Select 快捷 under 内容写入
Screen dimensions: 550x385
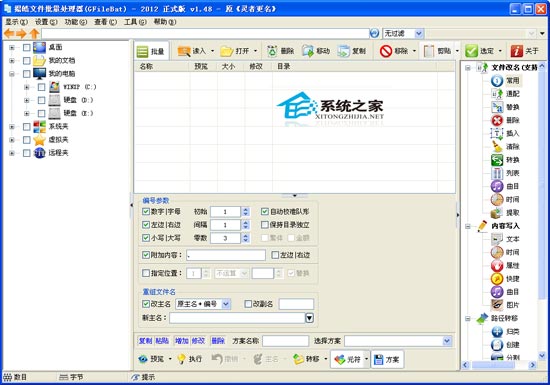click(512, 279)
